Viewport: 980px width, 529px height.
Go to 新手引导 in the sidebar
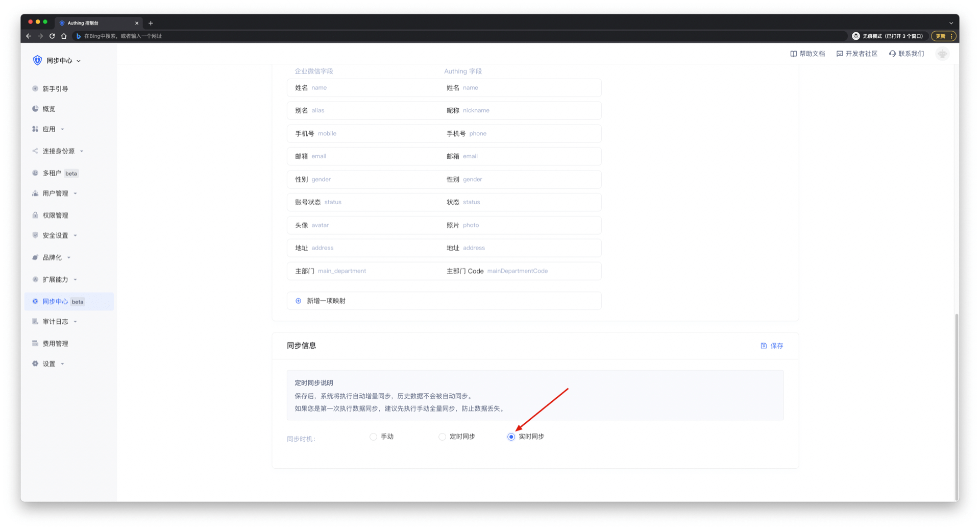pos(55,89)
